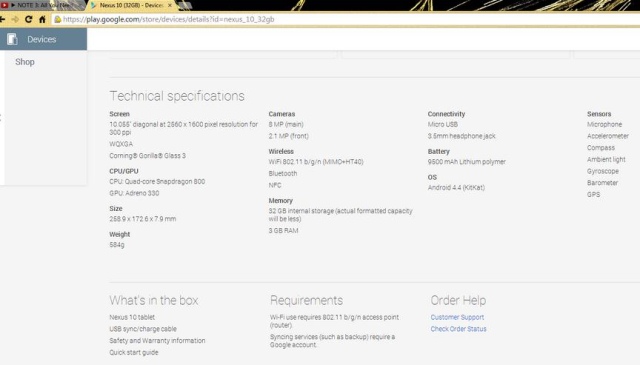
Task: Click the browser forward arrow
Action: point(15,19)
